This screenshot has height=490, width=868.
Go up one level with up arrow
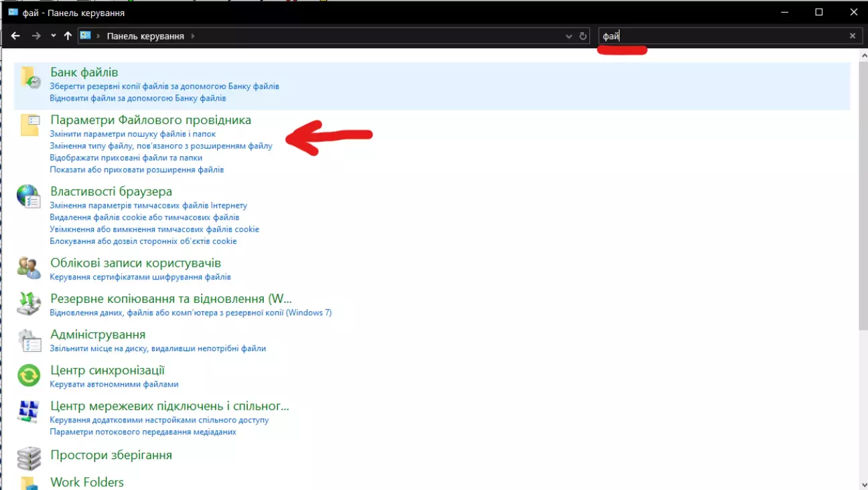pos(68,36)
